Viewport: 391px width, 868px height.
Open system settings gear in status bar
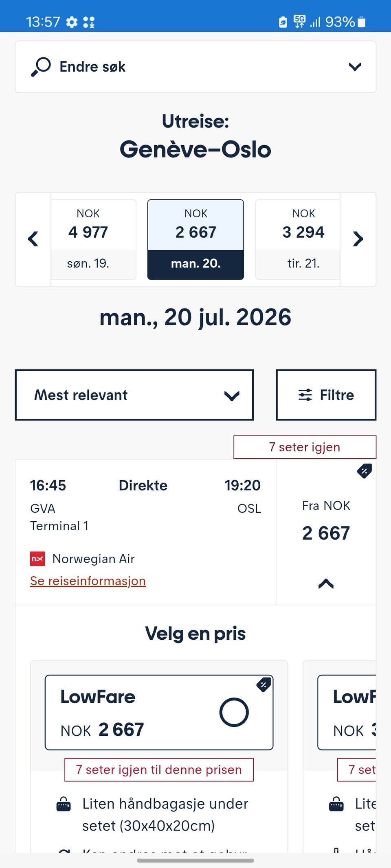pos(72,22)
